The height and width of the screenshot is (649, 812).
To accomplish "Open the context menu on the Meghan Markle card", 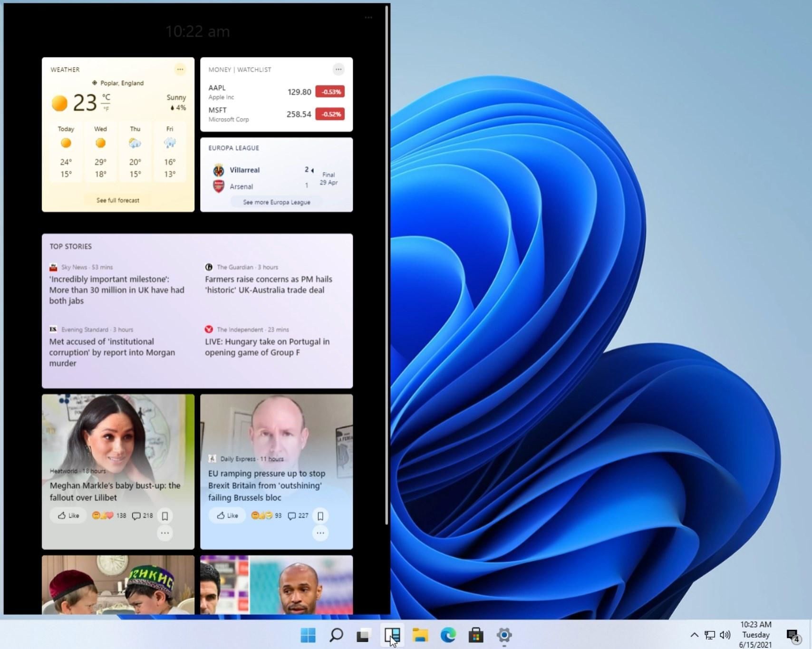I will point(165,533).
